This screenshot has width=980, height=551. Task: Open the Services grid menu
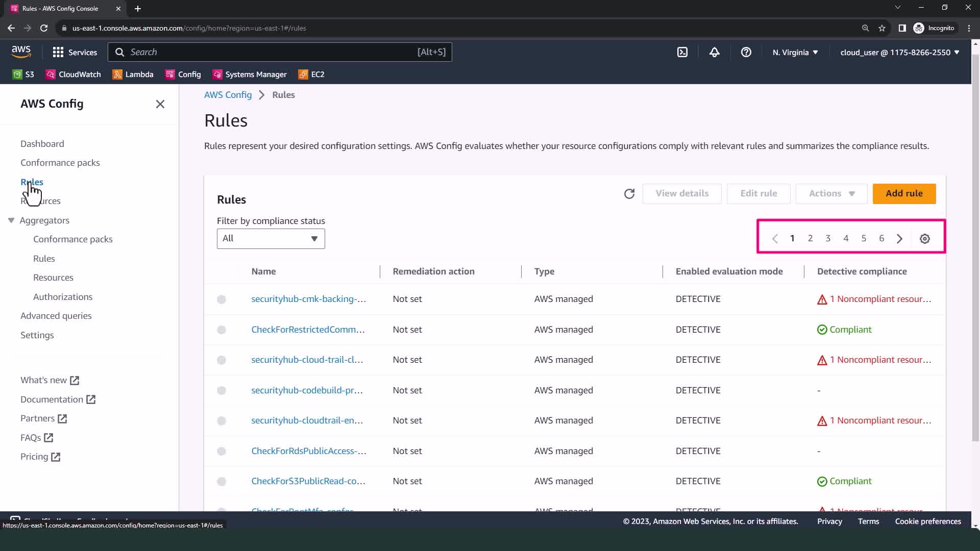75,52
